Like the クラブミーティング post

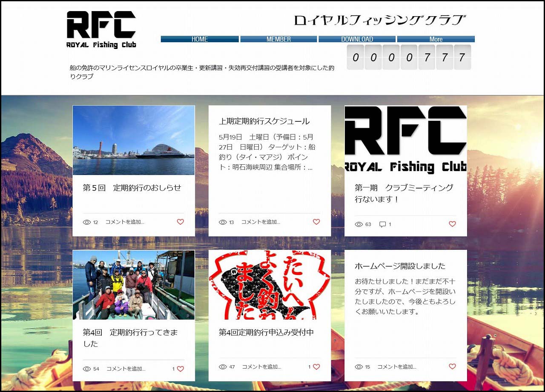(x=452, y=224)
